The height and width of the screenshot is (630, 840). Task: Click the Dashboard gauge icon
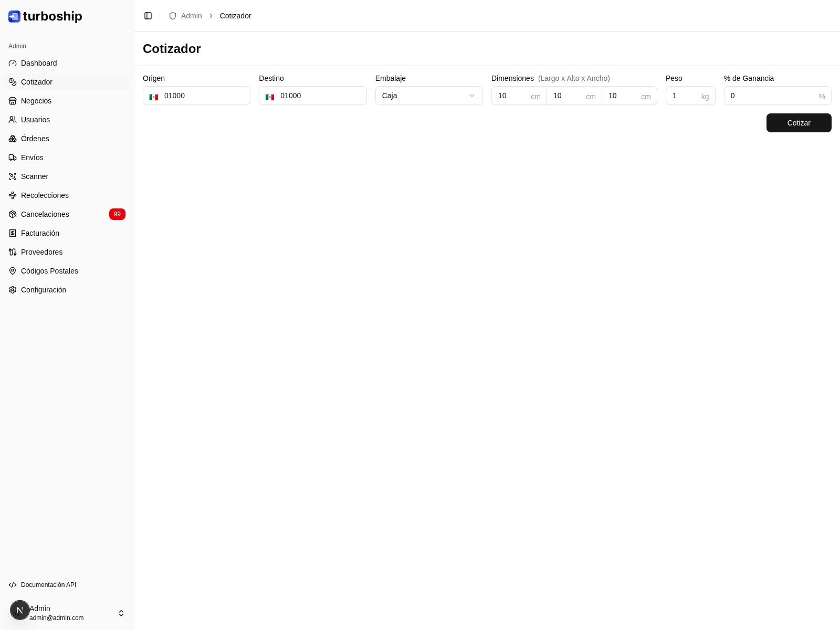[x=13, y=63]
